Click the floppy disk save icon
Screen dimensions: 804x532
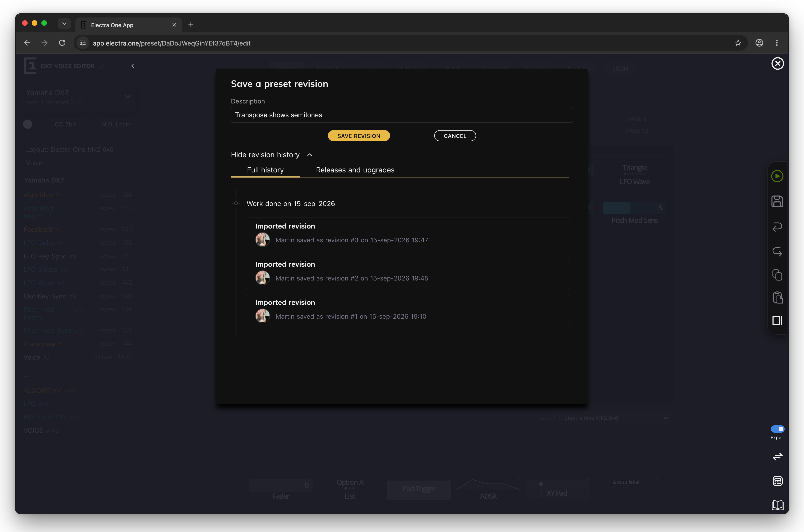(x=777, y=202)
